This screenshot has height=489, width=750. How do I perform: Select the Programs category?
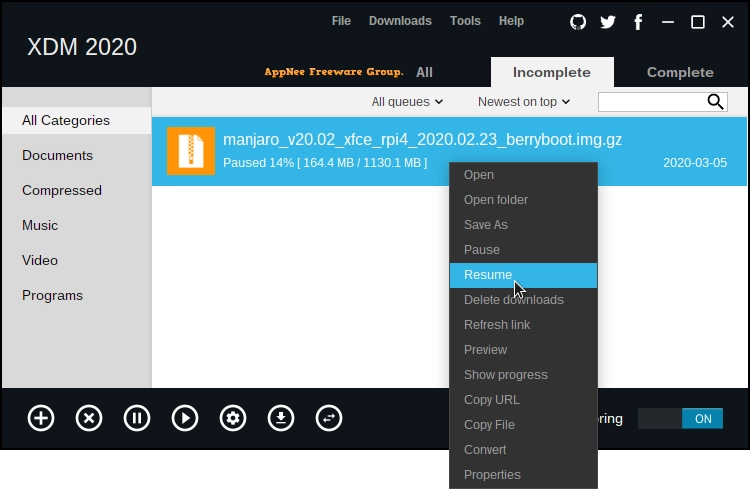[x=77, y=296]
